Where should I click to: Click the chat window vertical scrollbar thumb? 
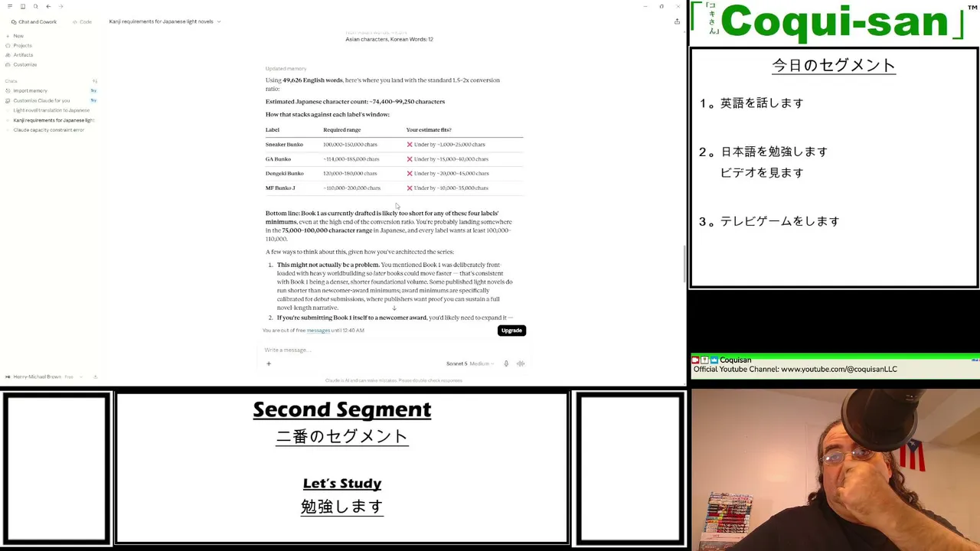(684, 264)
